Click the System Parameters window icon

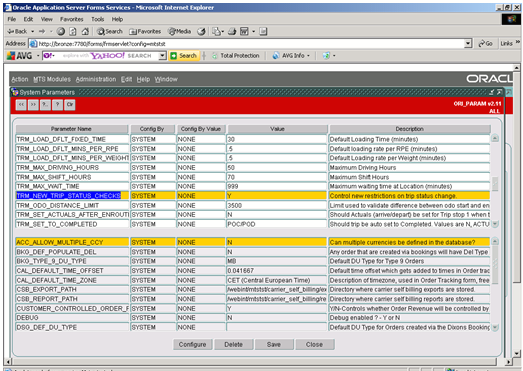[14, 92]
